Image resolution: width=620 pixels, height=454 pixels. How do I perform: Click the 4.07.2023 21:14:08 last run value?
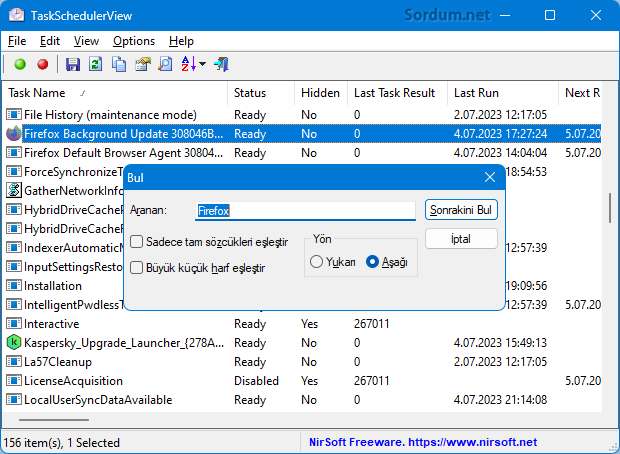(x=500, y=399)
